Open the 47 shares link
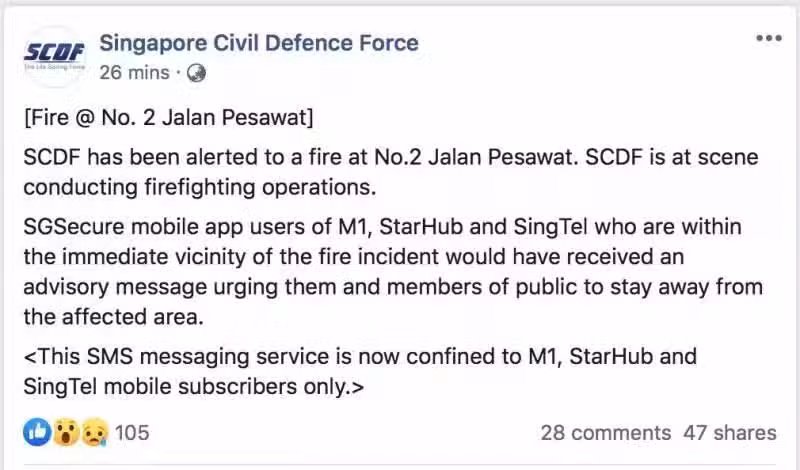 tap(730, 433)
